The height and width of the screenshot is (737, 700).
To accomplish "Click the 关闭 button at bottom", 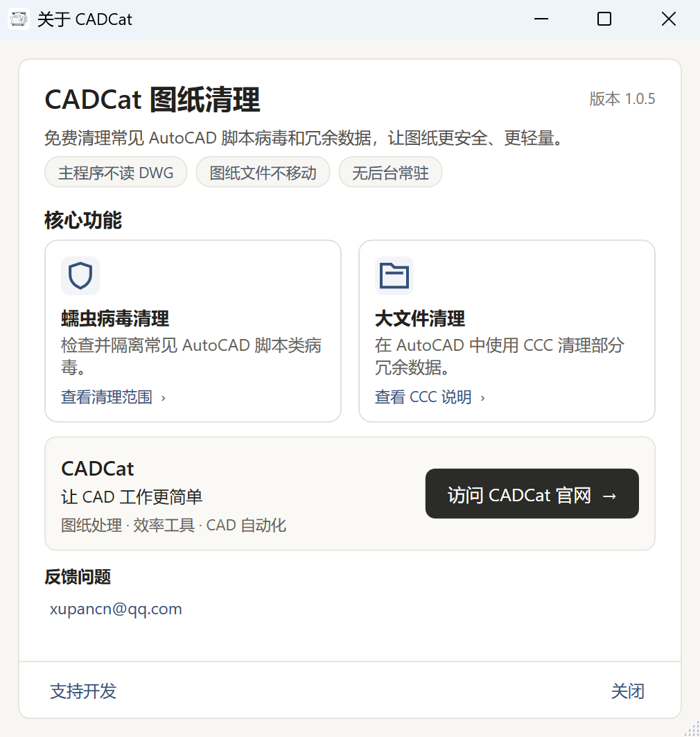I will (628, 691).
